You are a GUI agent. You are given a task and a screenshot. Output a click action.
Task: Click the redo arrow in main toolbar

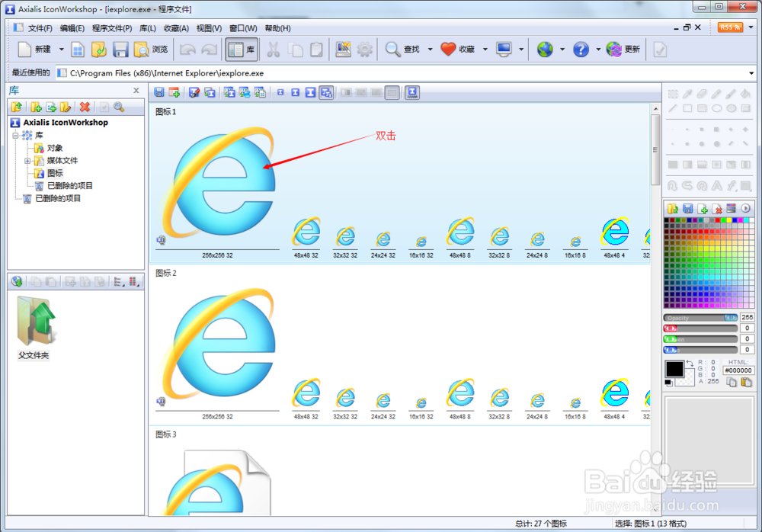[210, 49]
